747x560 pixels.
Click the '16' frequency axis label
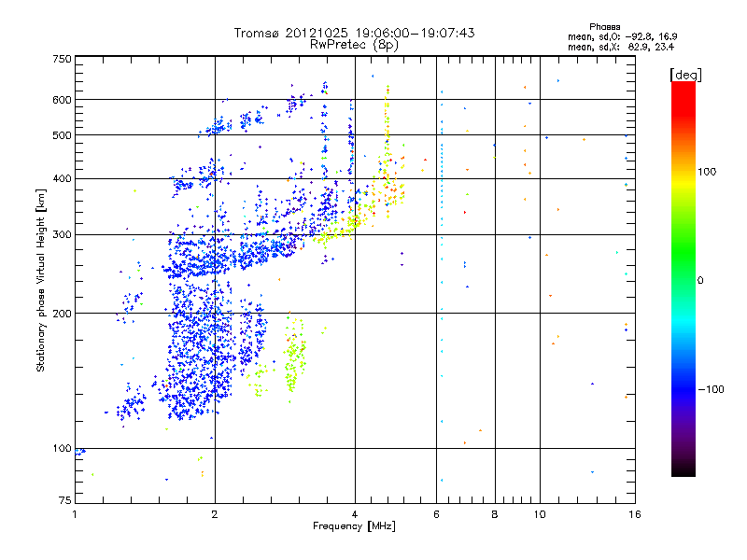tap(635, 515)
